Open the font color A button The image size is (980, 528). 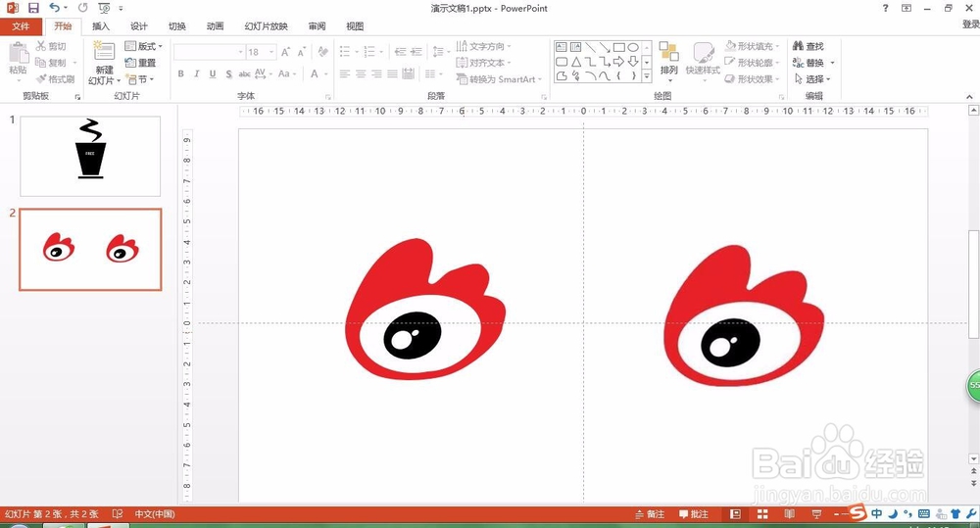point(315,73)
